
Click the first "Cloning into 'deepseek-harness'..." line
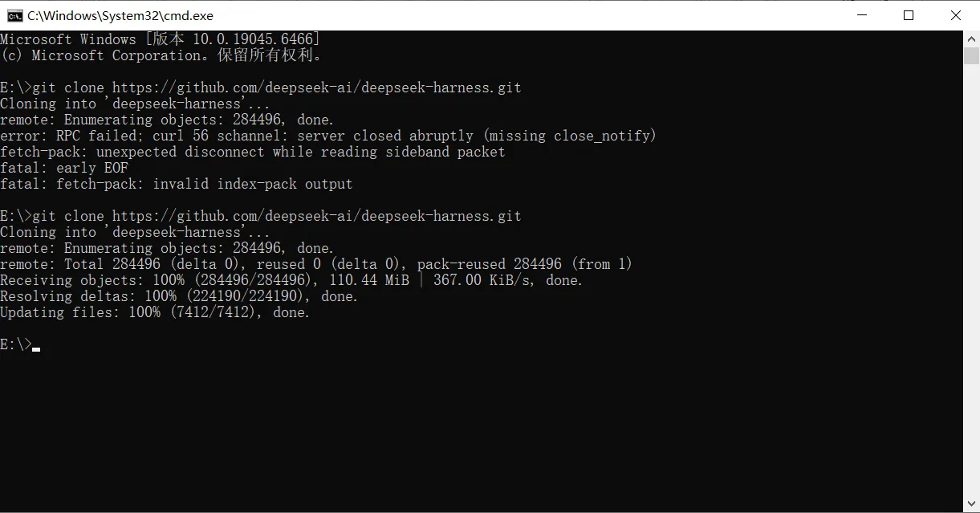click(135, 104)
